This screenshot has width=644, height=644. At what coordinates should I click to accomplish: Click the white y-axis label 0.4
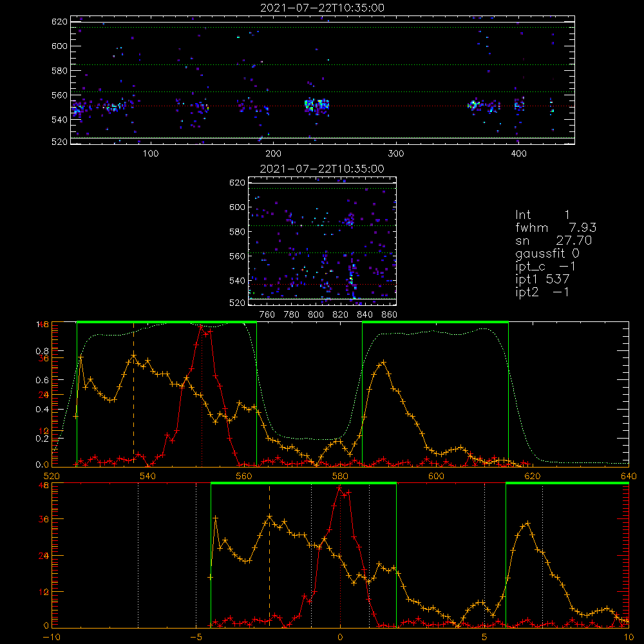(43, 410)
